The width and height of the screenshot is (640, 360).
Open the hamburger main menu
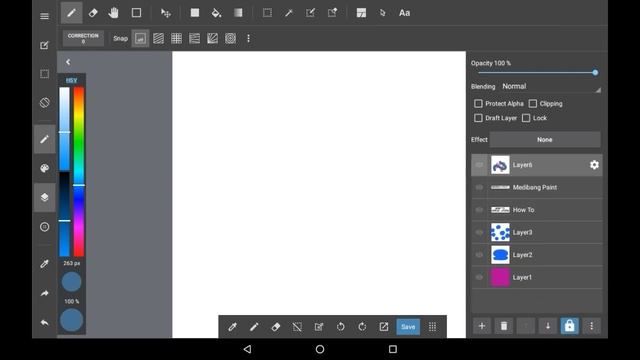point(44,16)
